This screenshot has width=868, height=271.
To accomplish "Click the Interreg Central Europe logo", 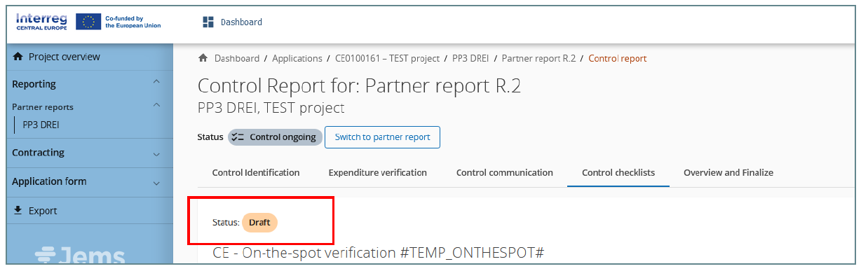I will (x=41, y=21).
